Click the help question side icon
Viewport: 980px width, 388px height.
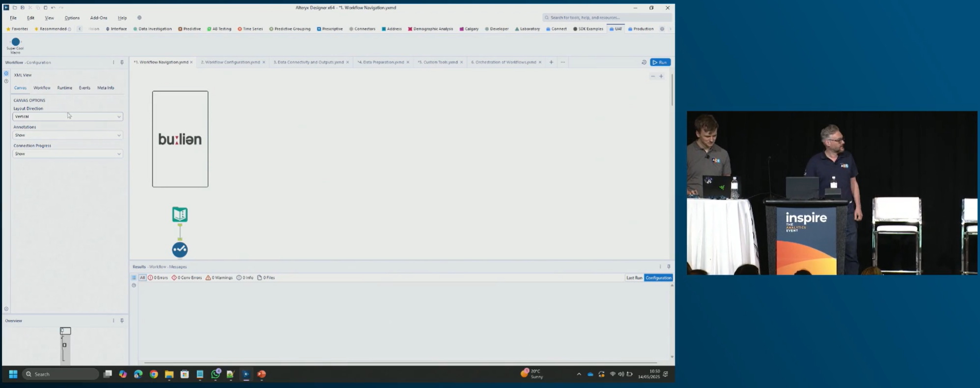click(6, 81)
